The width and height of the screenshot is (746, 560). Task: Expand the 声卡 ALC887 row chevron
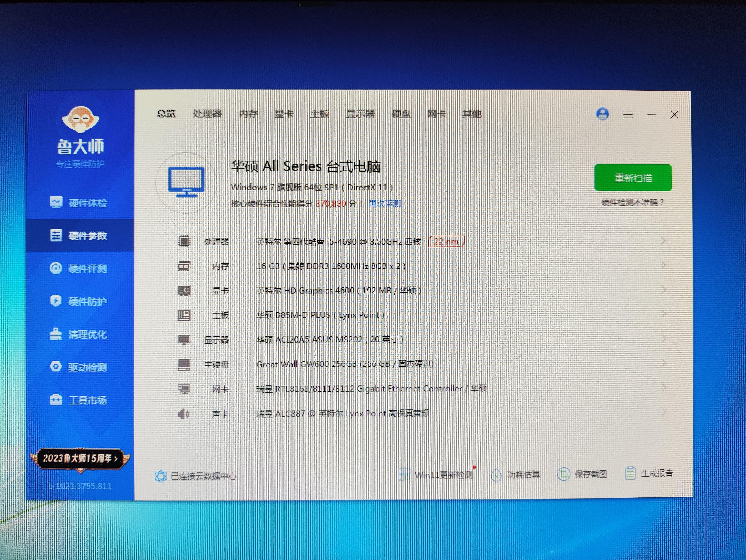[x=663, y=412]
